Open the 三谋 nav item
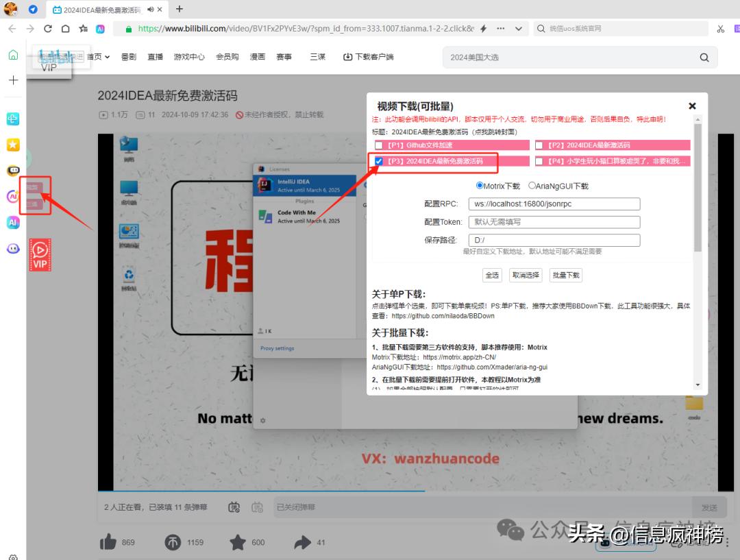 click(x=318, y=57)
